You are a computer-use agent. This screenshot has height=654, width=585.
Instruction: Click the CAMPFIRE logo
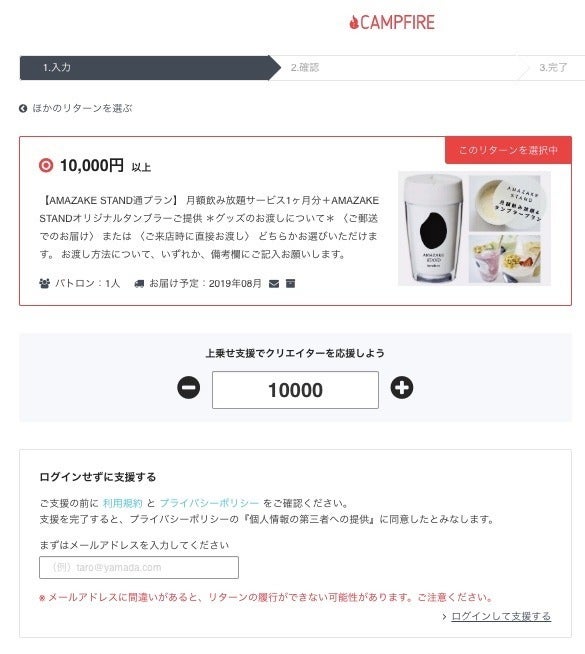coord(392,23)
